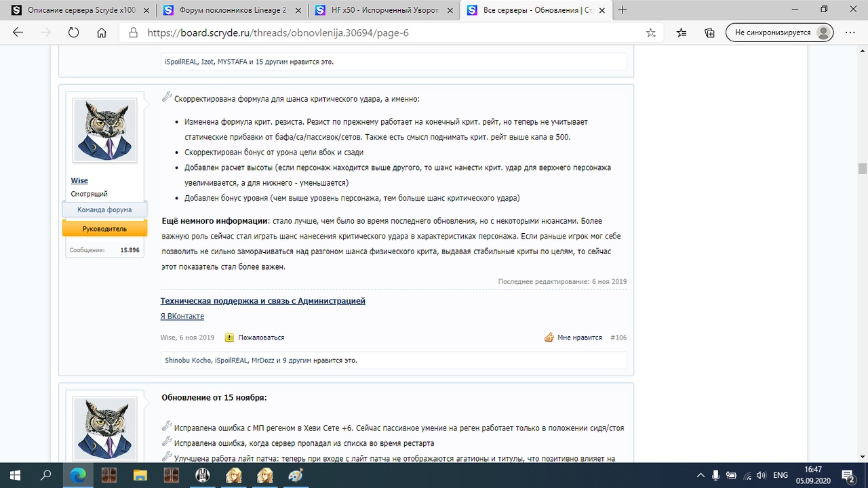Add this page to favorites with star icon
The width and height of the screenshot is (868, 488).
[x=651, y=33]
